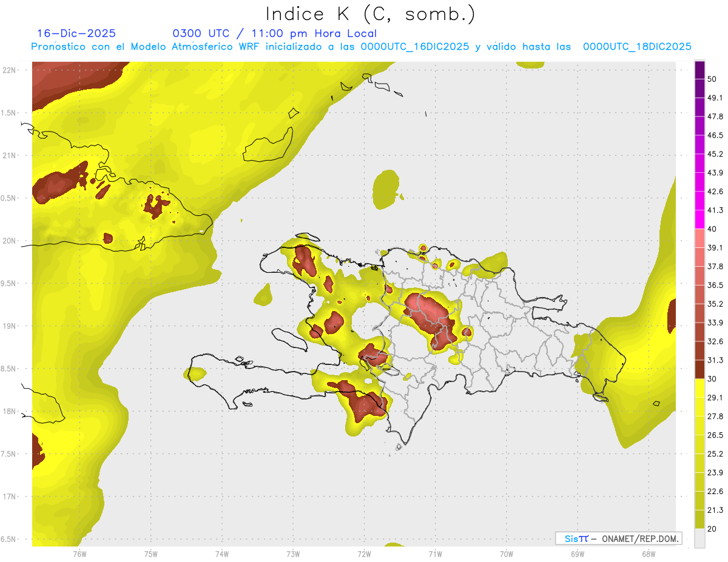The height and width of the screenshot is (562, 728).
Task: Click the dark purple swatch above legend value 50
Action: [700, 70]
